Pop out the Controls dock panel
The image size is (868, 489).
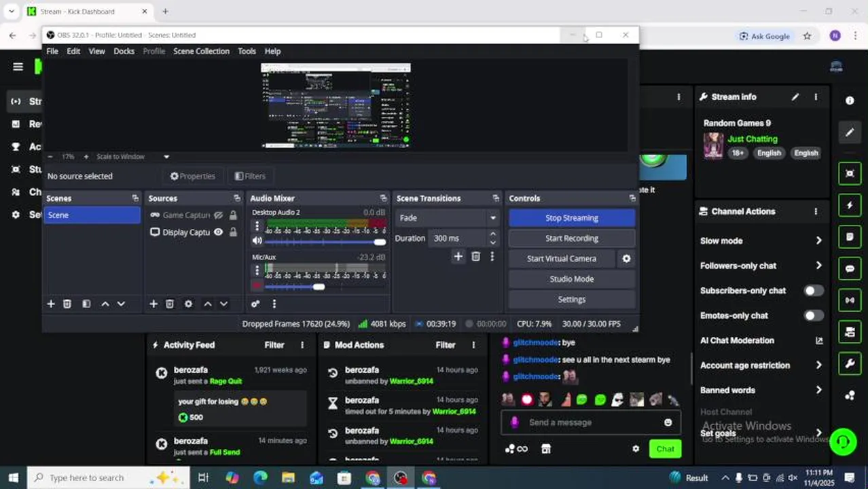(632, 198)
